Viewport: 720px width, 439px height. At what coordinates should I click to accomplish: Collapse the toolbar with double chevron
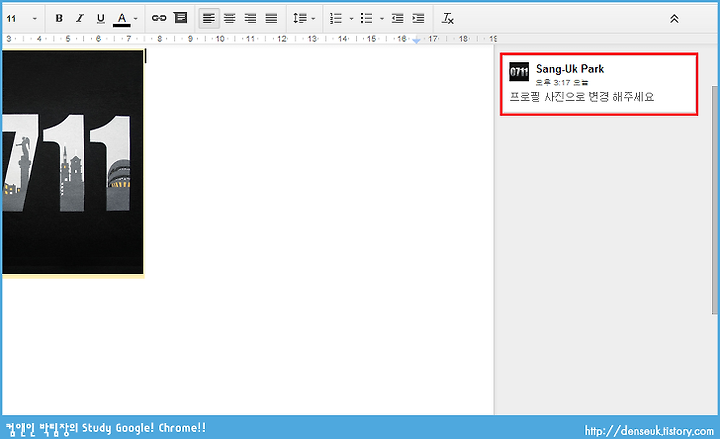click(674, 19)
